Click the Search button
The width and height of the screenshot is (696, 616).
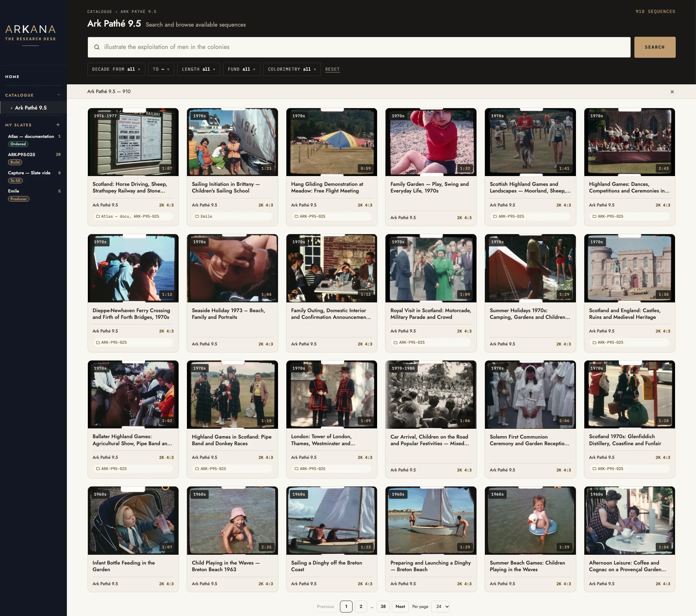655,47
